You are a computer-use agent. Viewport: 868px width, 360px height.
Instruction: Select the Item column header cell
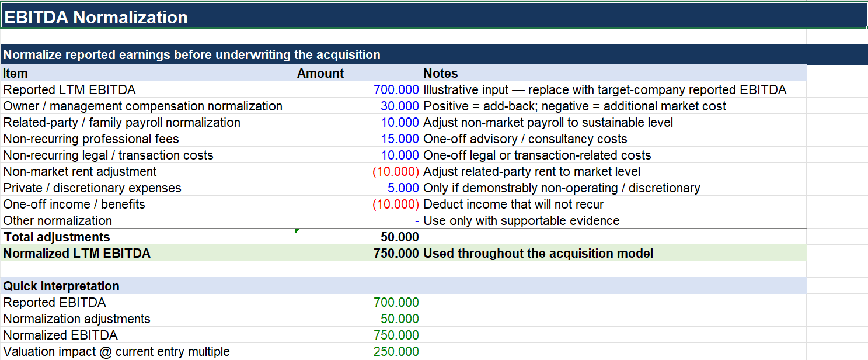point(148,73)
